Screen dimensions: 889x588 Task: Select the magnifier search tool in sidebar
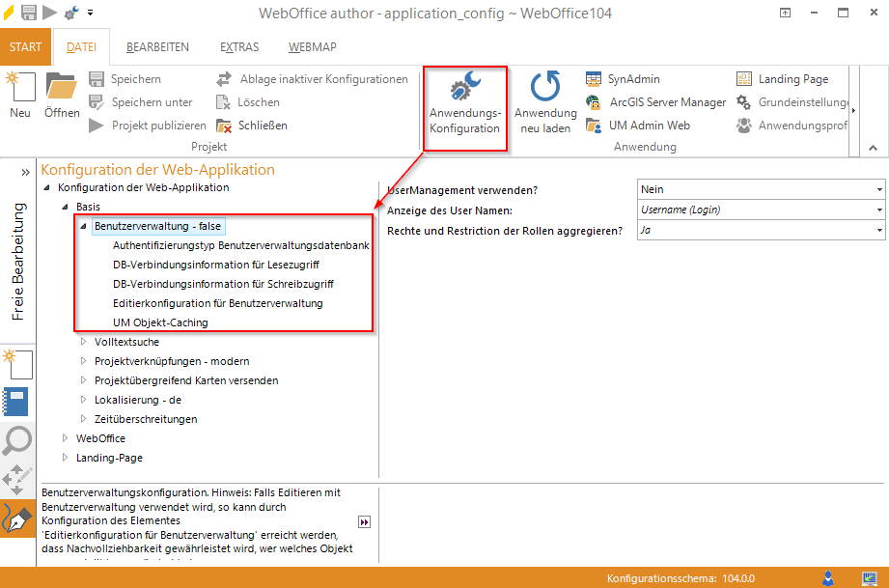(x=17, y=440)
